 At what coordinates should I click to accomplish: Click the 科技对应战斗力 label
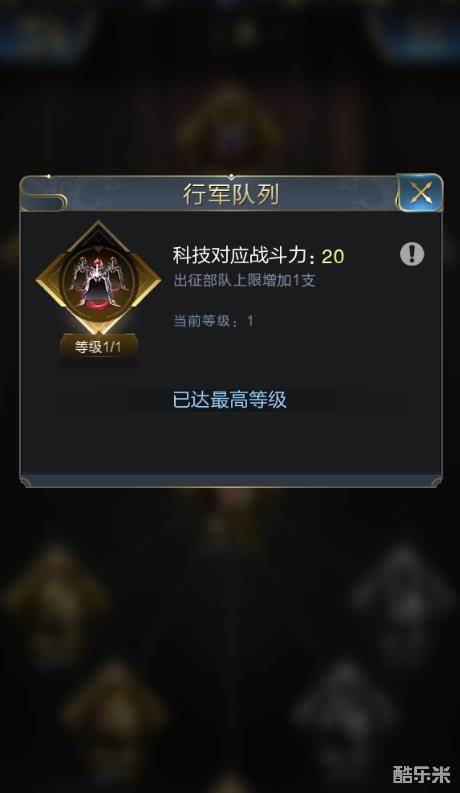pos(247,255)
